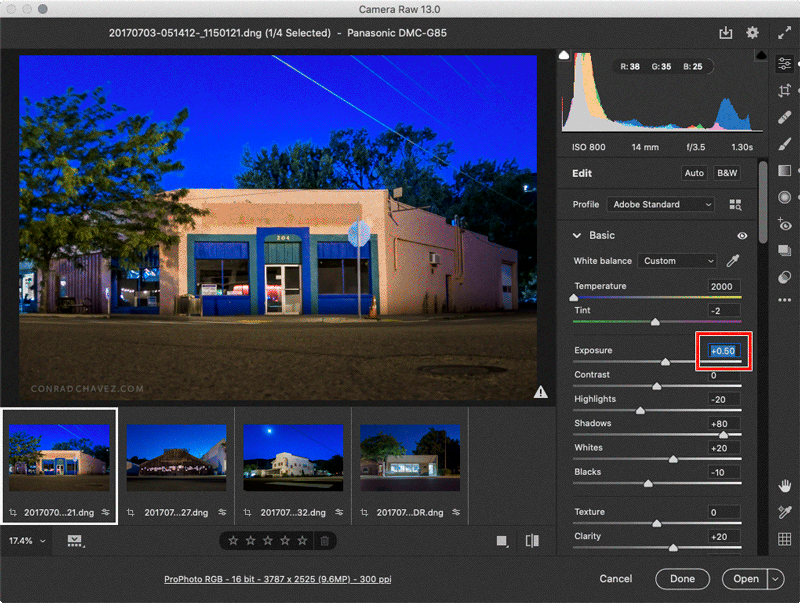Open the arrow menu beside Open
Image resolution: width=800 pixels, height=603 pixels.
tap(776, 579)
